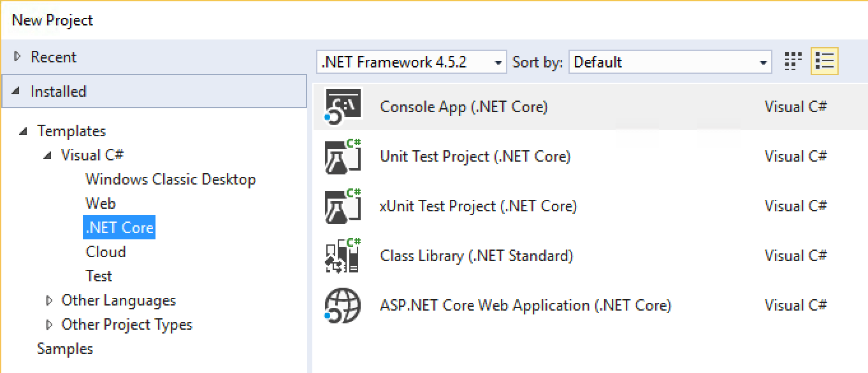Click the Unit Test Project template icon

(342, 156)
